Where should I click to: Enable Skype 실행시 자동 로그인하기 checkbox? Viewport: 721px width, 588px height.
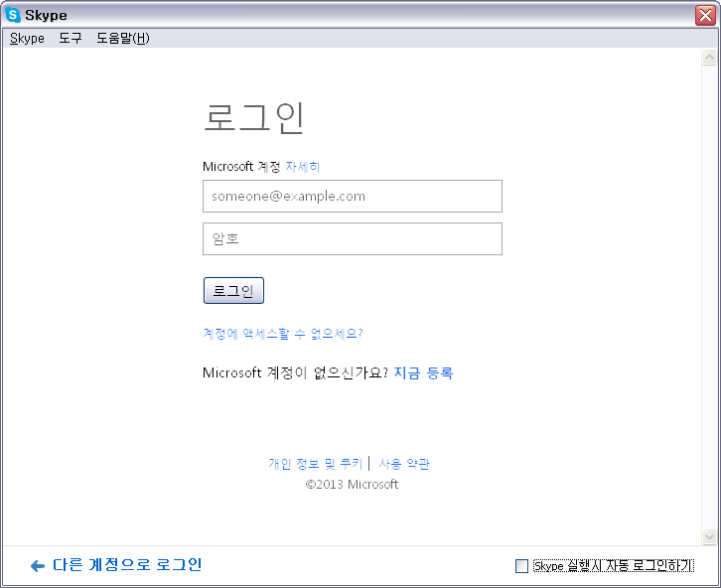pos(521,566)
